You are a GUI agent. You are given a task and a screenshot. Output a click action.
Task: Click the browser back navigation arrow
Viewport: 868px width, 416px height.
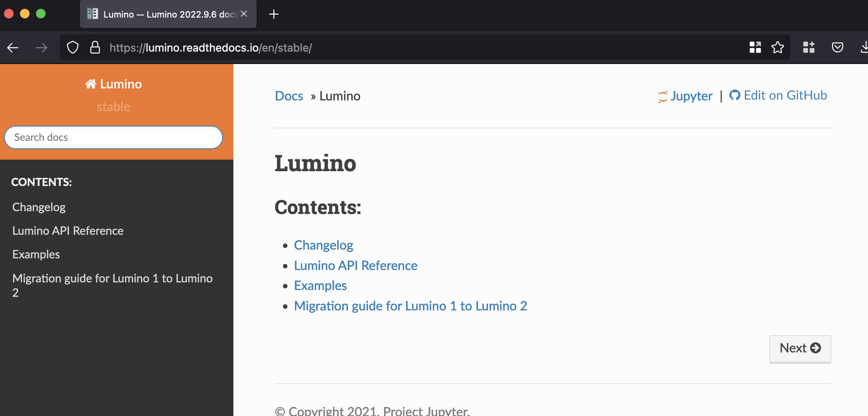(13, 47)
